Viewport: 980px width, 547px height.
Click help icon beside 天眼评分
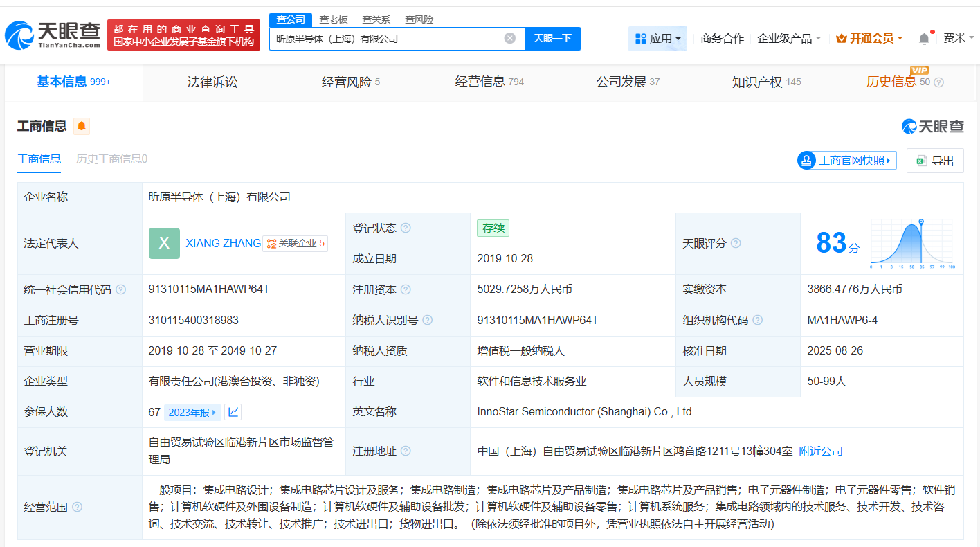coord(736,243)
